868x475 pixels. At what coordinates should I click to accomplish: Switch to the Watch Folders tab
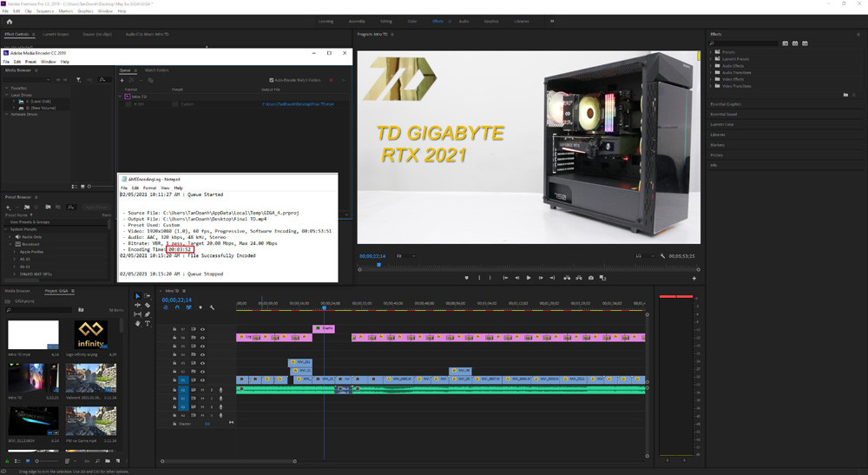pos(156,70)
